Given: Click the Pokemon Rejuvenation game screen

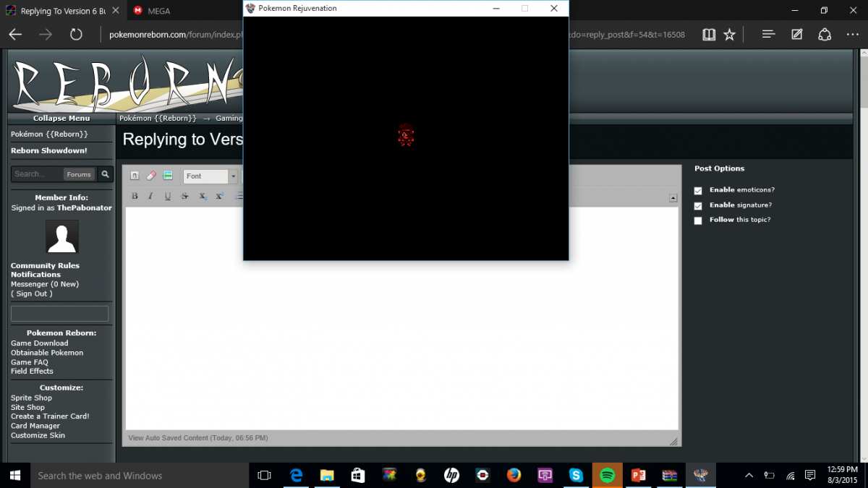Looking at the screenshot, I should pyautogui.click(x=406, y=138).
